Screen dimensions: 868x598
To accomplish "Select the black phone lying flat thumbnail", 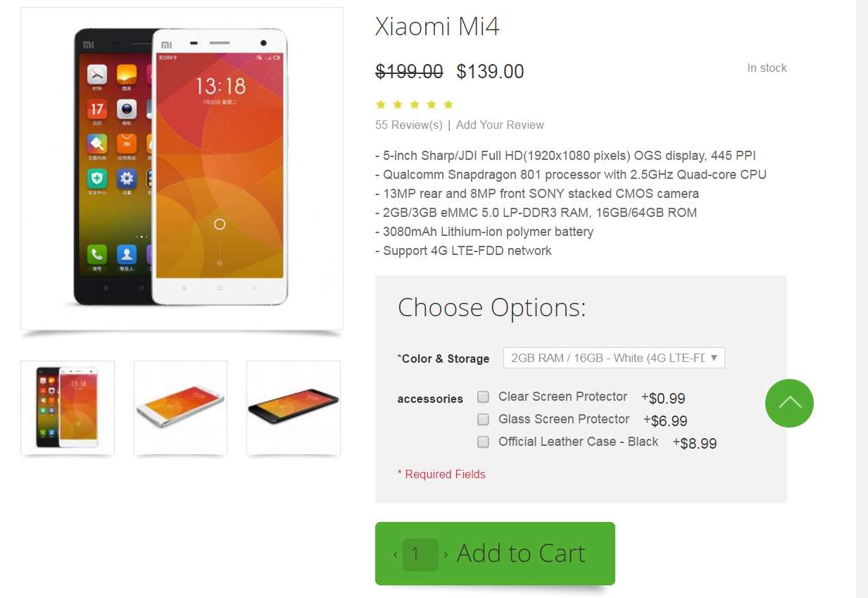I will [294, 408].
